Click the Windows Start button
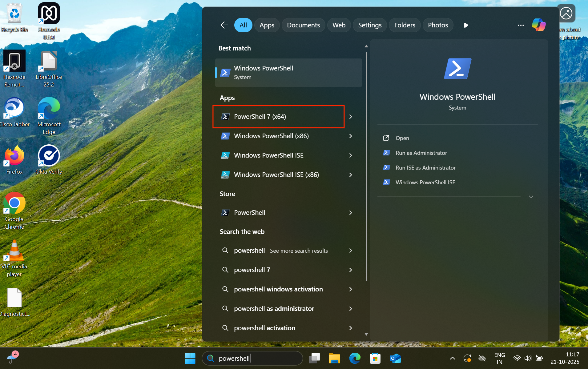Viewport: 588px width, 369px height. (190, 358)
